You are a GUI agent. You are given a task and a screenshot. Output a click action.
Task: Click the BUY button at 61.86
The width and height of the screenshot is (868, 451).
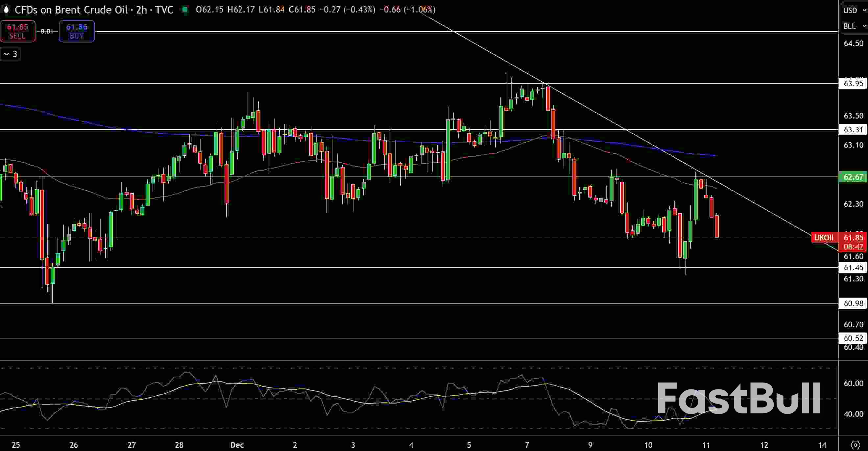point(76,31)
